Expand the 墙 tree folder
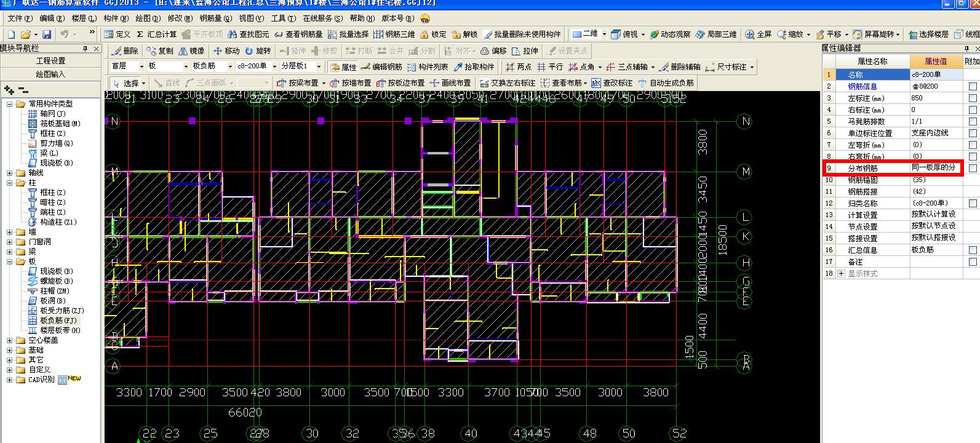 coord(10,232)
